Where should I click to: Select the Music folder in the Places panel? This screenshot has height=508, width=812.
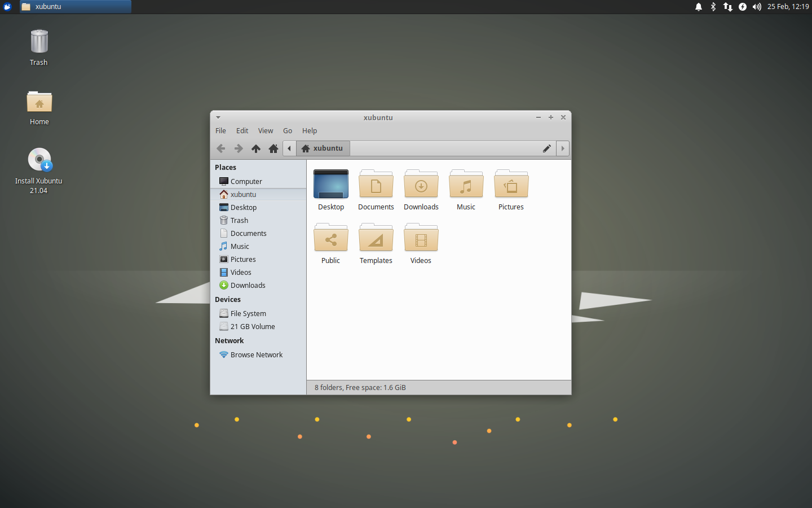pyautogui.click(x=239, y=246)
